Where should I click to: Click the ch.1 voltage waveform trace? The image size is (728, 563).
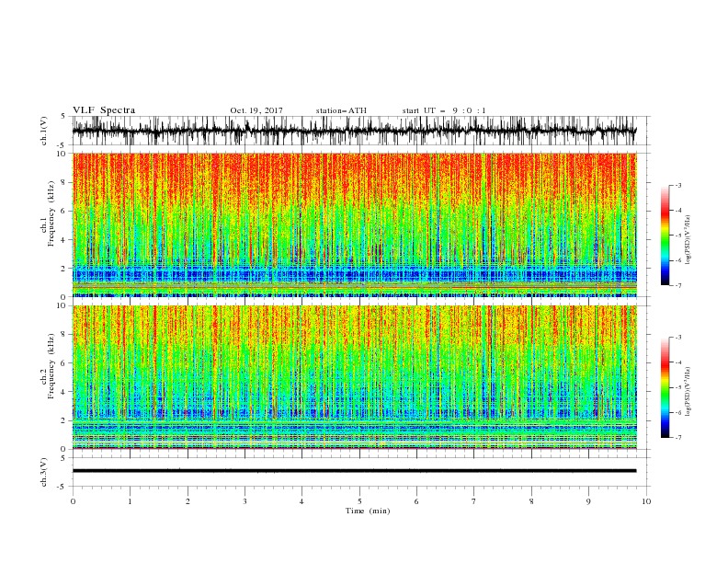pos(354,131)
